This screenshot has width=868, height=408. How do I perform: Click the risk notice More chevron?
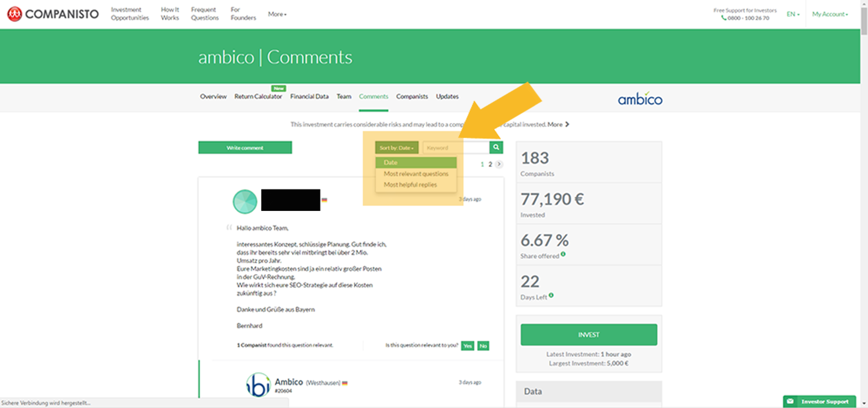tap(567, 125)
